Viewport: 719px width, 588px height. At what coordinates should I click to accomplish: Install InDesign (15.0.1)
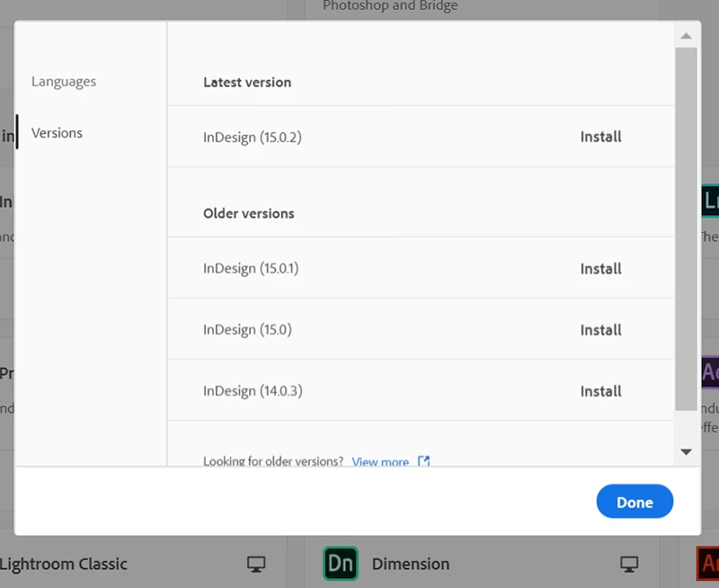point(600,269)
